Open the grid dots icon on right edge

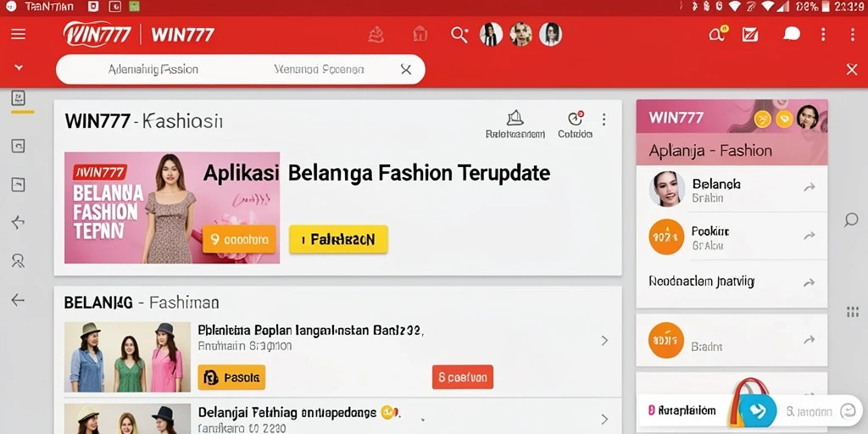pyautogui.click(x=853, y=312)
